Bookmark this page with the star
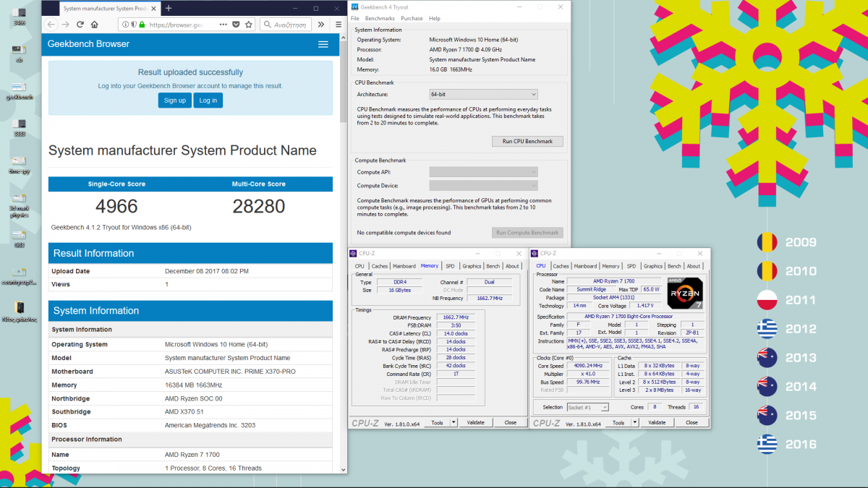 (x=248, y=24)
